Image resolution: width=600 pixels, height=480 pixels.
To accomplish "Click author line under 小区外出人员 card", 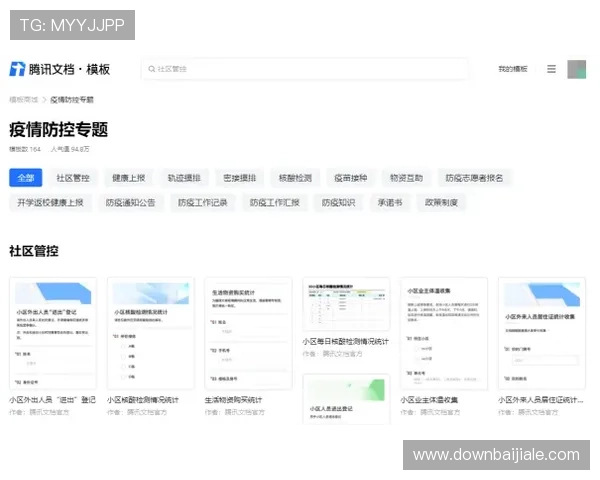I will (x=39, y=412).
